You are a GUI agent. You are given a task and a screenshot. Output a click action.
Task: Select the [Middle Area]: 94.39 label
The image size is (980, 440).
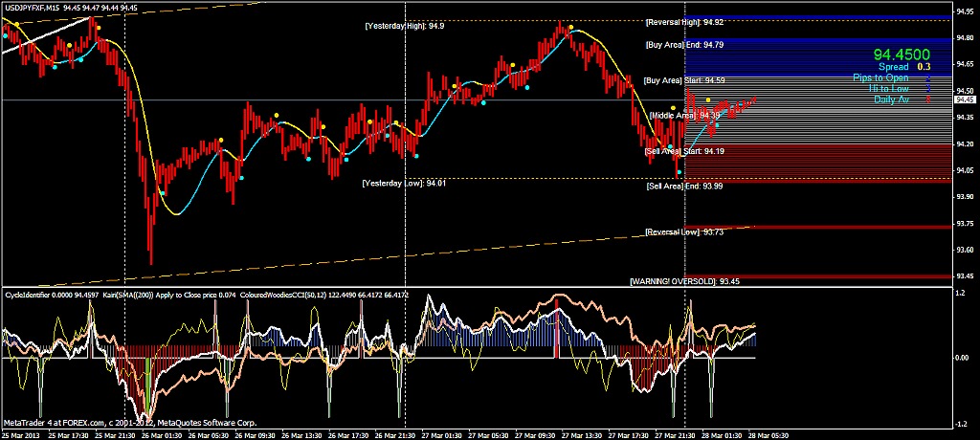685,116
